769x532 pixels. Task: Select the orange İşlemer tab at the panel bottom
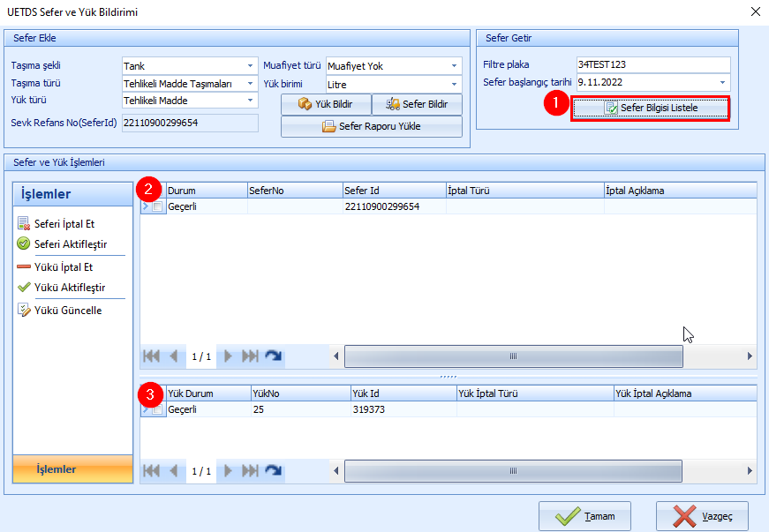pos(72,469)
